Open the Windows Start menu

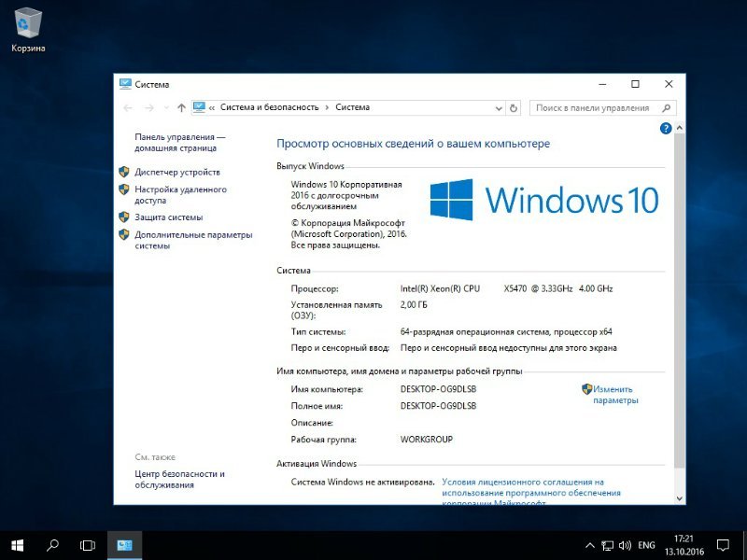click(x=17, y=545)
